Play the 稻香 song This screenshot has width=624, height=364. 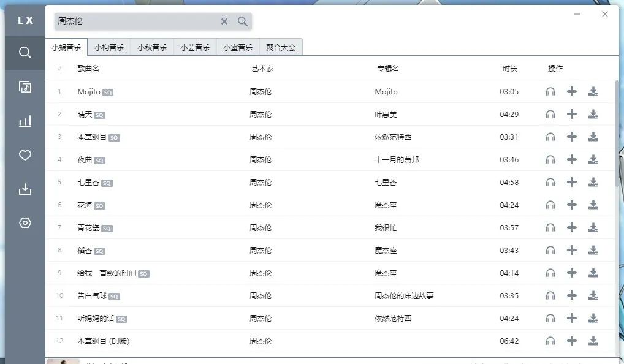click(x=550, y=250)
